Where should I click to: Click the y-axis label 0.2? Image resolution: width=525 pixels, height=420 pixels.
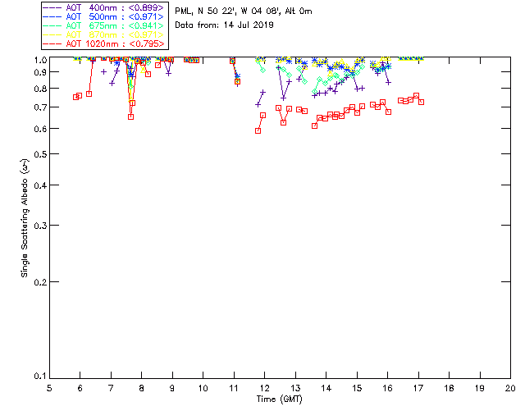40,282
